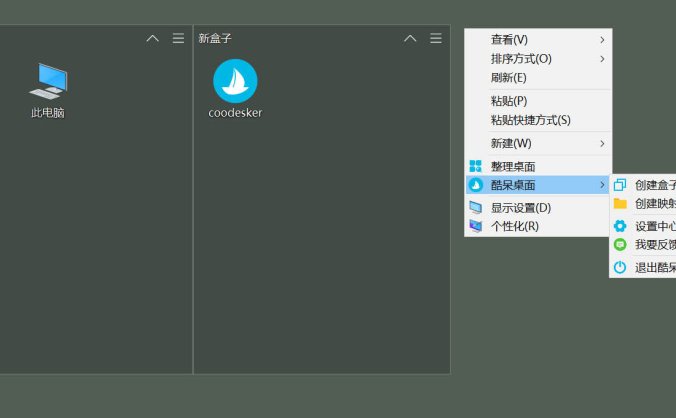Viewport: 676px width, 418px height.
Task: Click the yellow folder submenu icon
Action: (620, 203)
